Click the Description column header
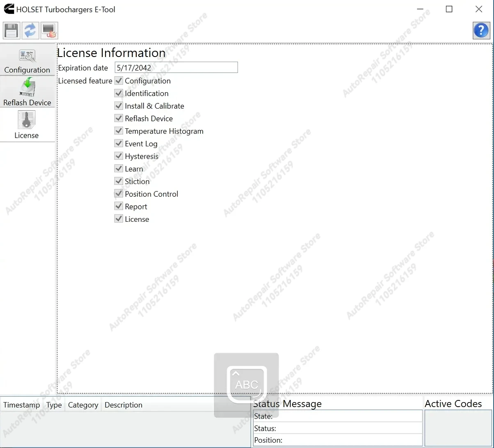494x448 pixels. pyautogui.click(x=123, y=405)
